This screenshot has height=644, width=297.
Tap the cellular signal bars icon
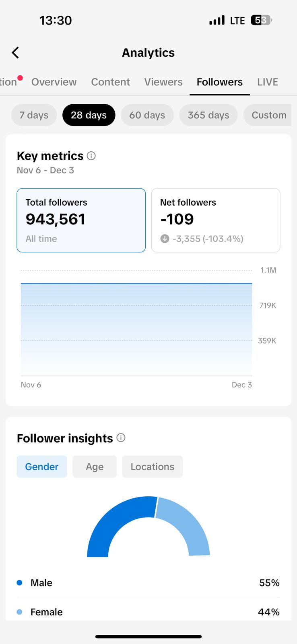[x=217, y=20]
